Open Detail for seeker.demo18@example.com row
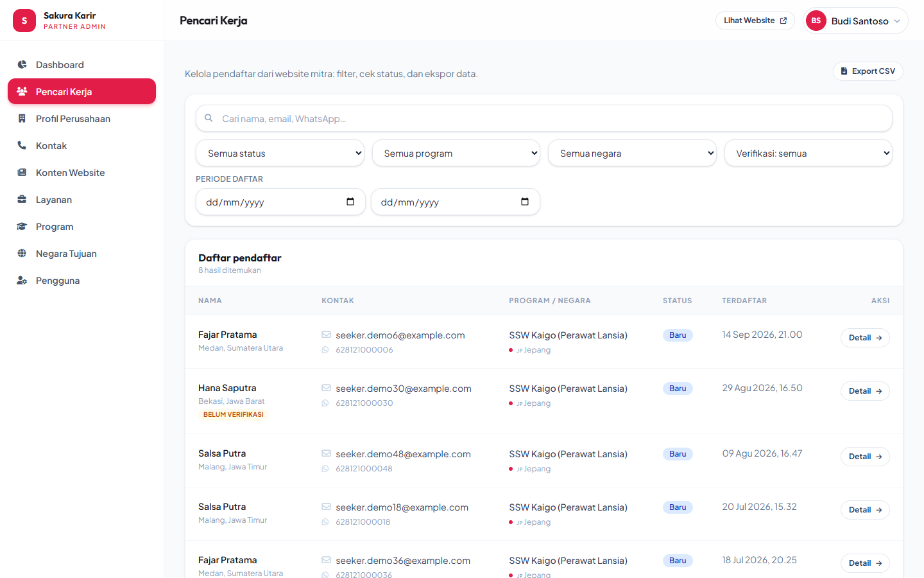The width and height of the screenshot is (924, 578). 865,510
